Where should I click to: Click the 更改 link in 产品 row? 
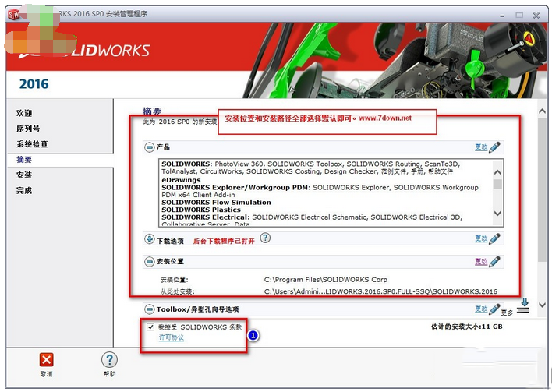click(x=481, y=147)
